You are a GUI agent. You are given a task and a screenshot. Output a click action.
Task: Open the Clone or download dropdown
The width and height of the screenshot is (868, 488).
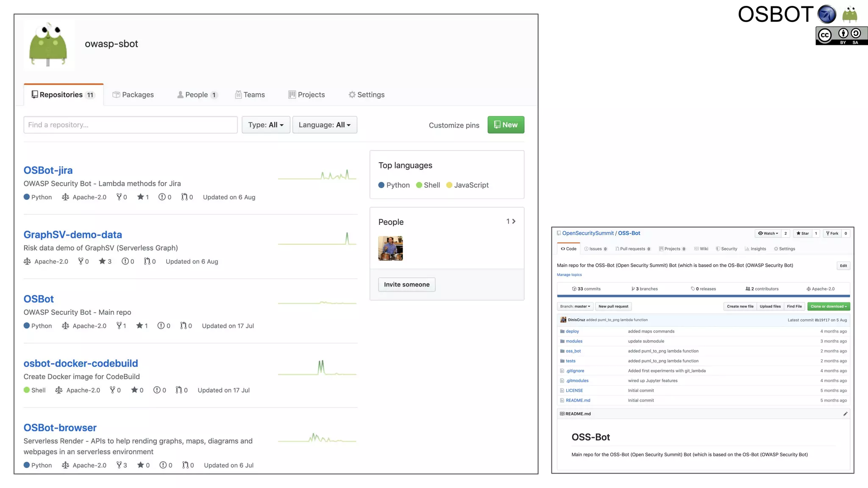pos(828,306)
